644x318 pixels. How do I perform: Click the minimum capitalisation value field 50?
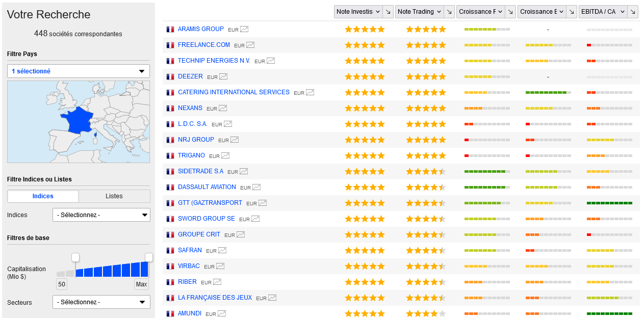click(x=62, y=284)
